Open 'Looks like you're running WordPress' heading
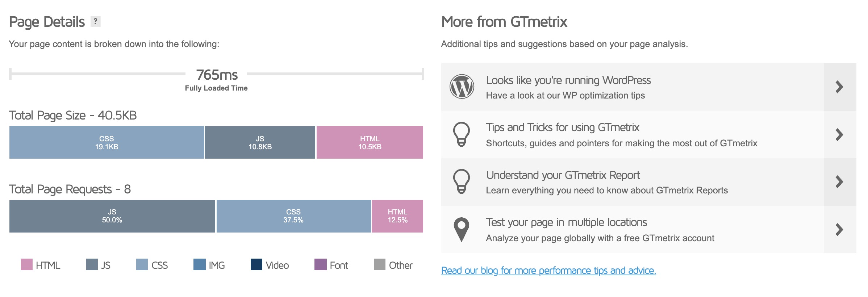 click(568, 80)
